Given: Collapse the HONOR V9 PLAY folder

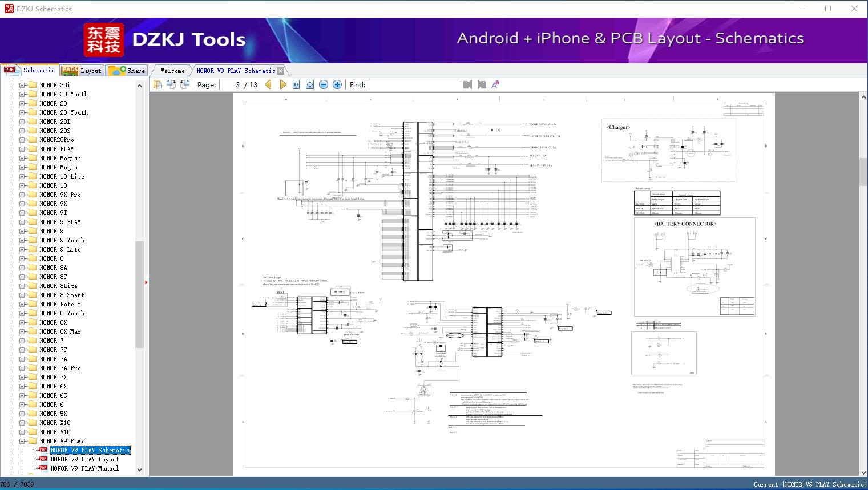Looking at the screenshot, I should (x=22, y=441).
